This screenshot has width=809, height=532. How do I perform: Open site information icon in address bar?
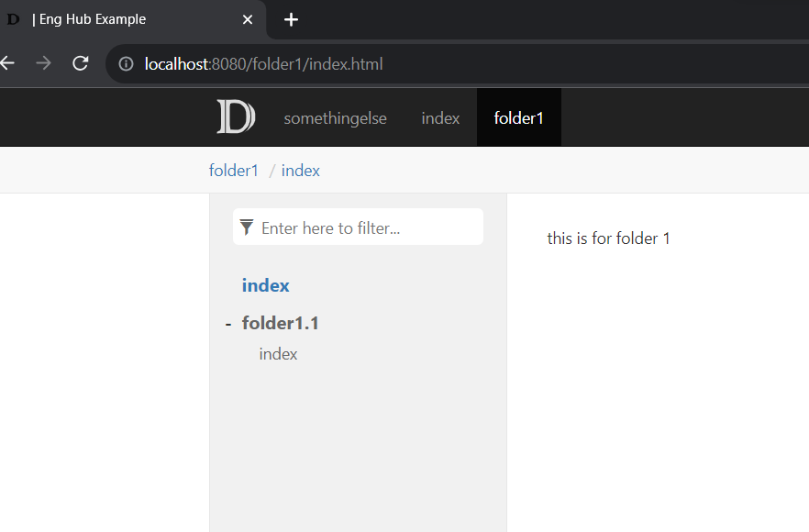point(125,64)
